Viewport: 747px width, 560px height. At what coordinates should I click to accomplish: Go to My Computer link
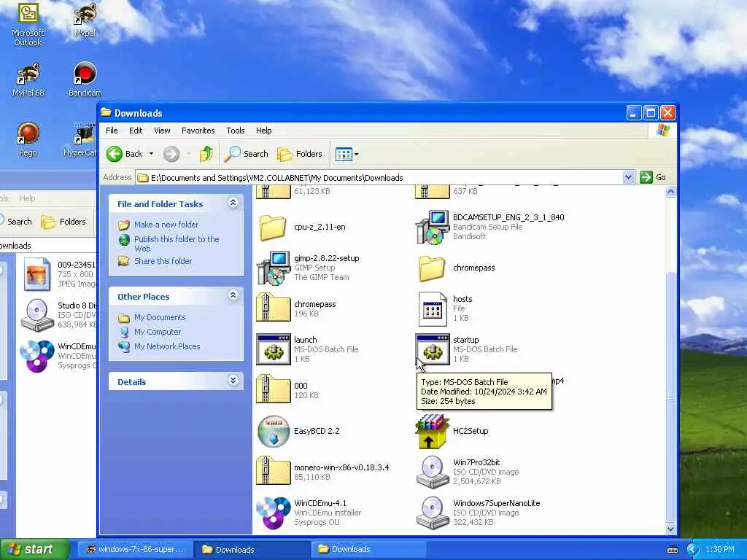[x=158, y=332]
